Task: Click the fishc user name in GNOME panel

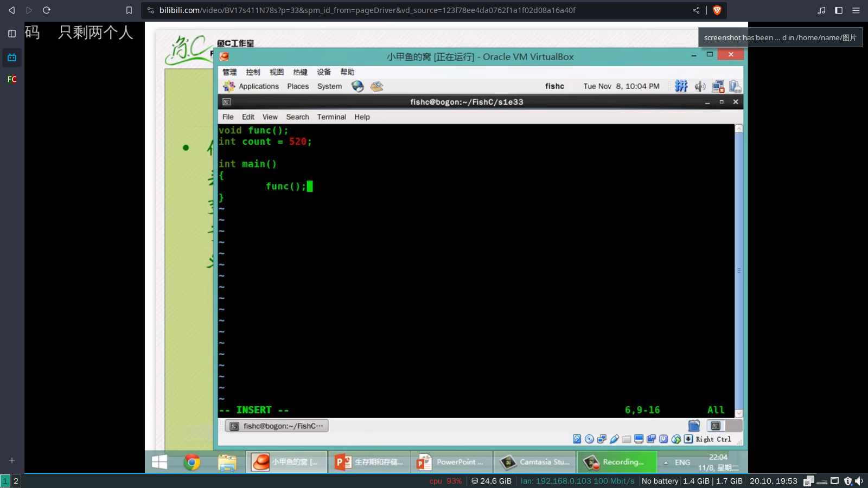Action: 554,86
